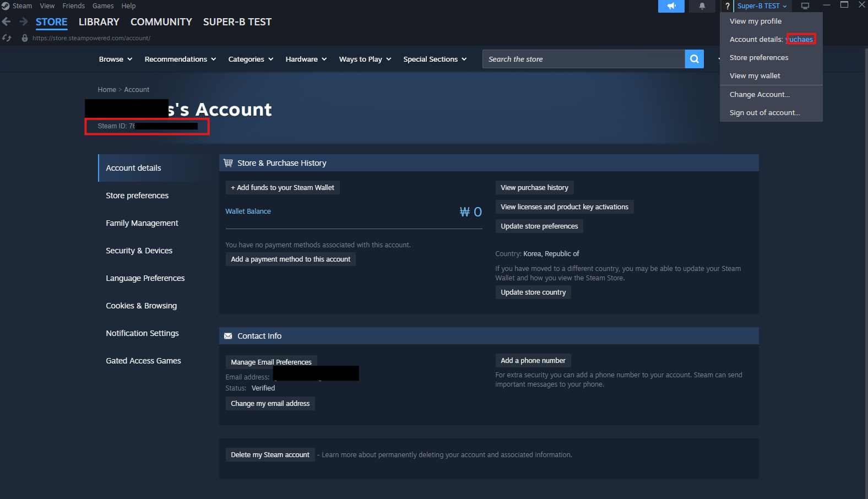Click the Search the store input field
The height and width of the screenshot is (499, 868).
(583, 59)
